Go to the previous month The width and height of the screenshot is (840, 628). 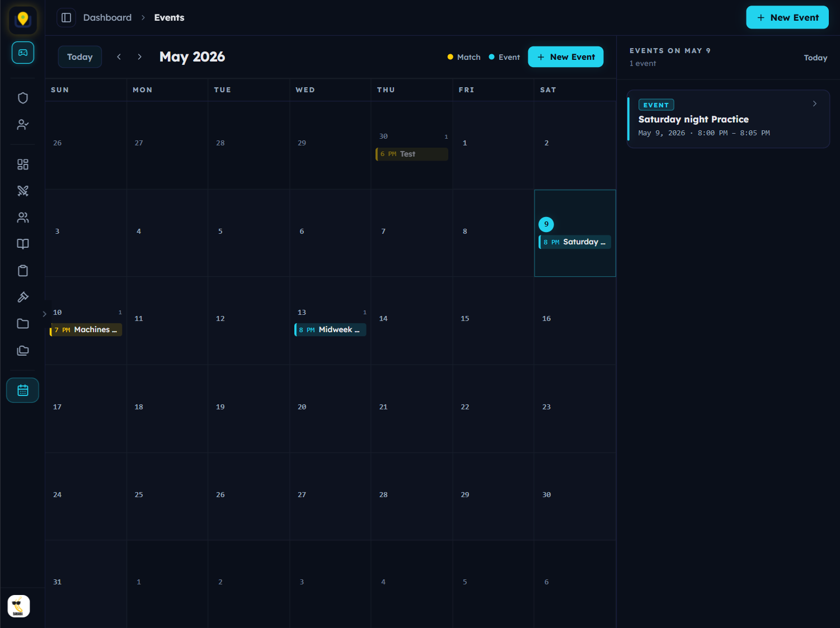(119, 57)
